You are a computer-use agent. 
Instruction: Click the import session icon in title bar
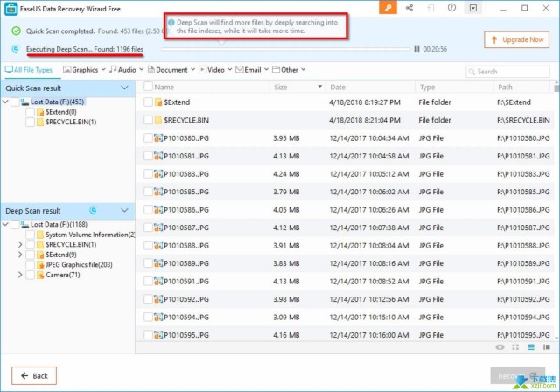pos(430,8)
